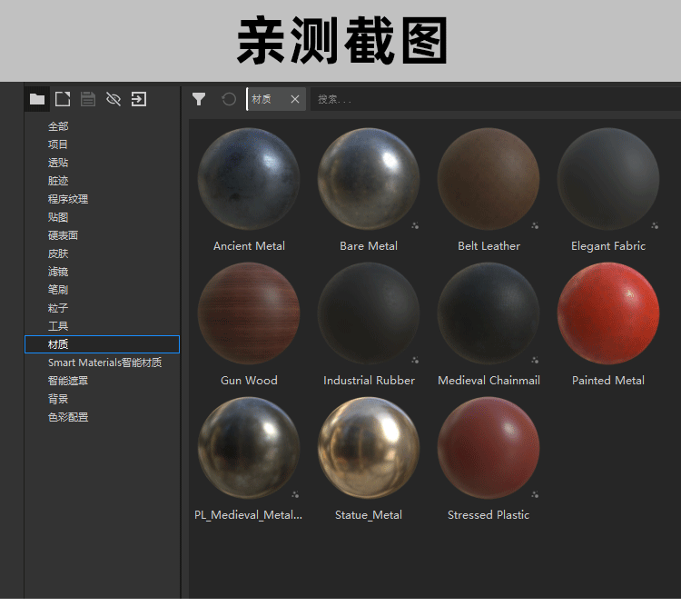Click the 搜索 search field

(x=490, y=100)
